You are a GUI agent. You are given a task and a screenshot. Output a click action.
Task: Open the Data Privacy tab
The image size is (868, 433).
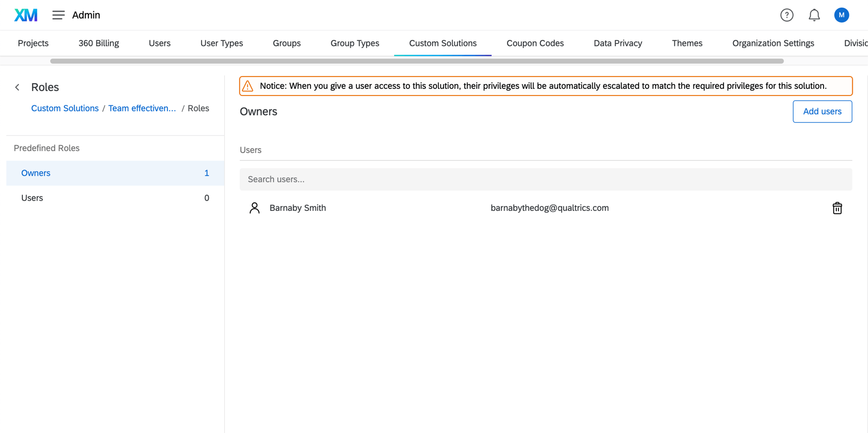618,43
